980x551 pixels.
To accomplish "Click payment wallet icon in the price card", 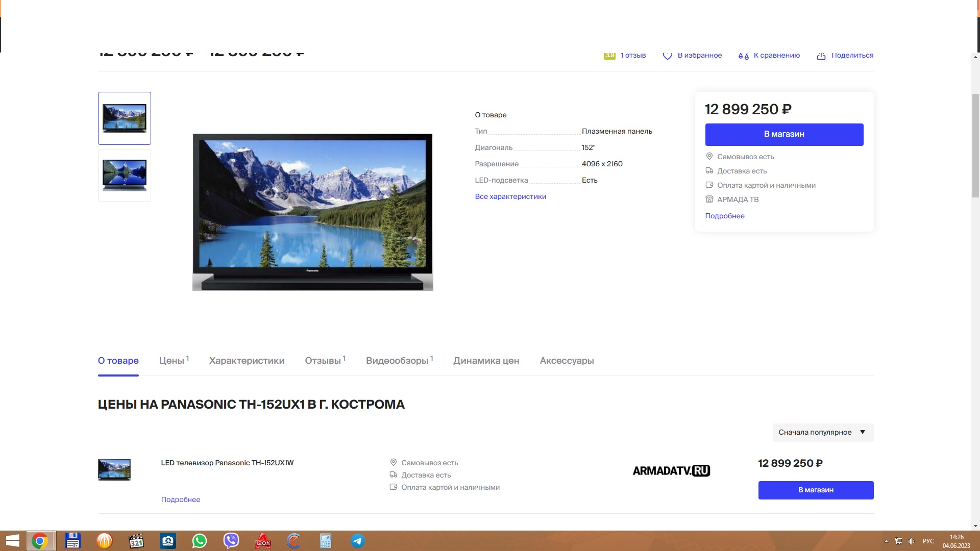I will coord(709,185).
